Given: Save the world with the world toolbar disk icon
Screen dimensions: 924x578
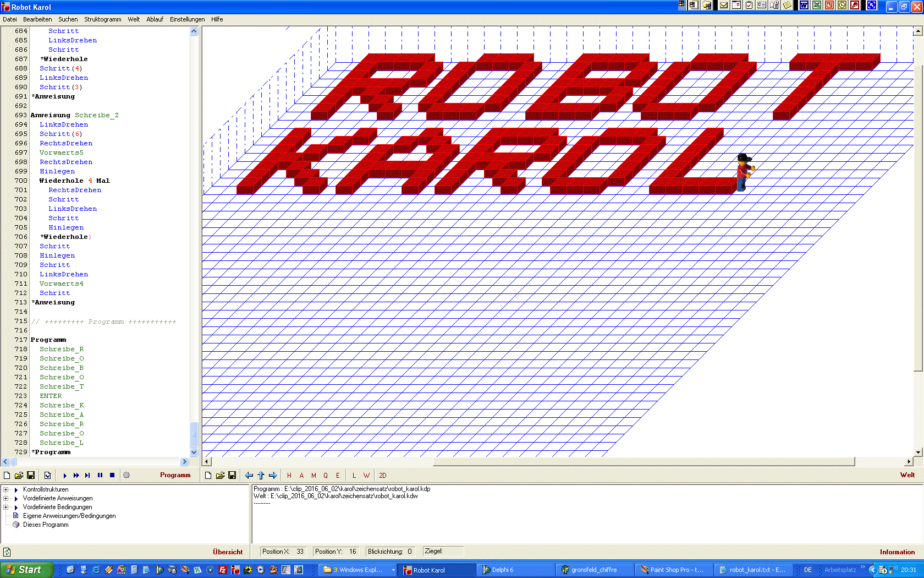Looking at the screenshot, I should tap(232, 475).
